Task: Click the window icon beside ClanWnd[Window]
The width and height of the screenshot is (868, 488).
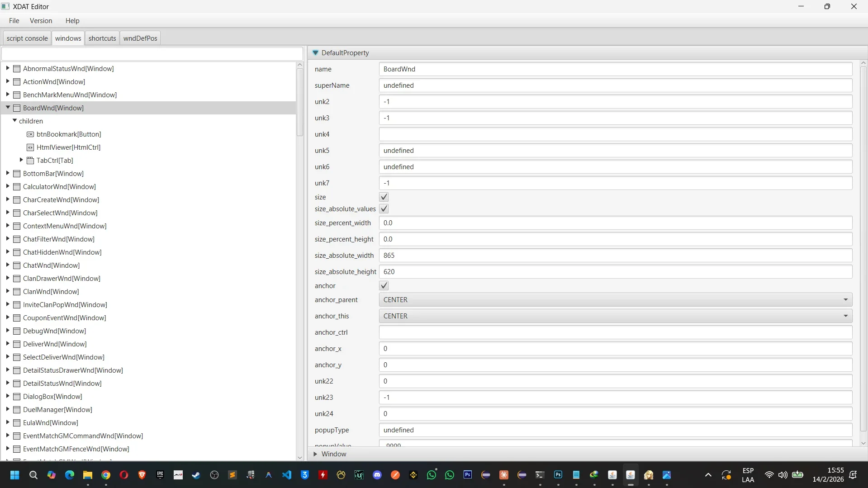Action: [17, 292]
